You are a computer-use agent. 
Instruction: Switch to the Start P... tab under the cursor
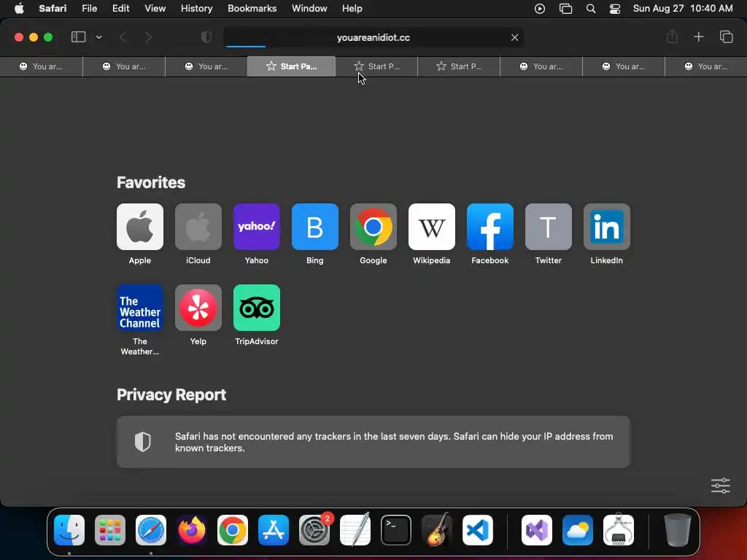pos(376,66)
